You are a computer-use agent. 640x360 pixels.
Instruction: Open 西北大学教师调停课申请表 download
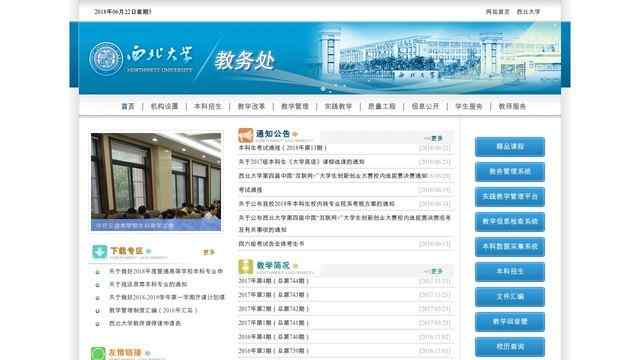pos(145,323)
